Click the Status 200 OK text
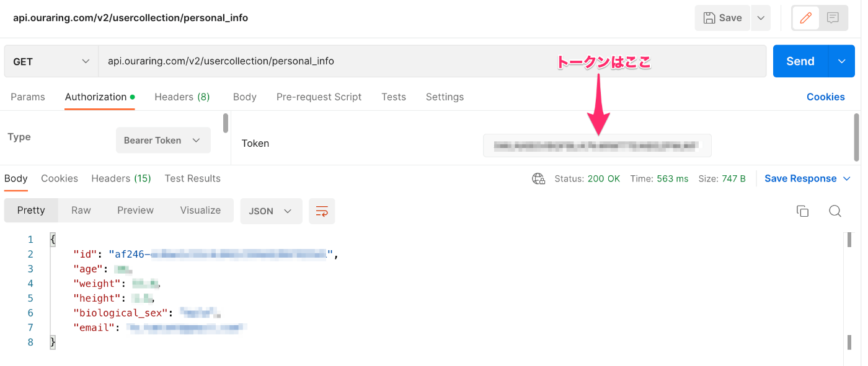The image size is (868, 366). pyautogui.click(x=587, y=178)
